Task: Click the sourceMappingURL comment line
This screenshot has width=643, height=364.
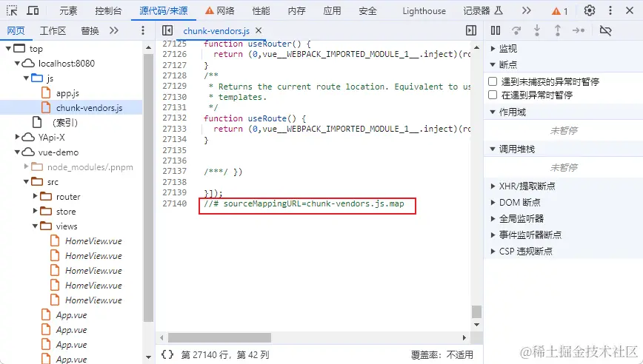Action: coord(304,203)
